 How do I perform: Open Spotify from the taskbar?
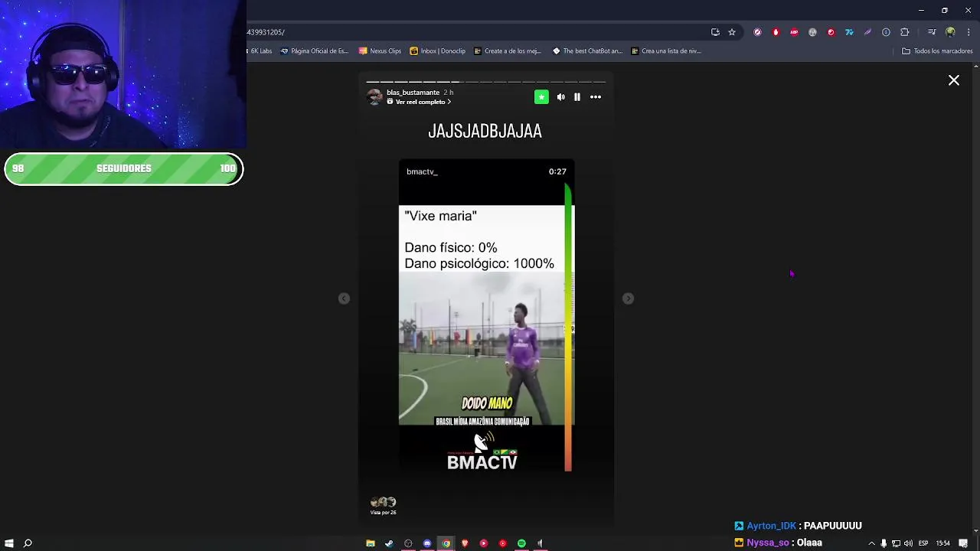pyautogui.click(x=521, y=543)
